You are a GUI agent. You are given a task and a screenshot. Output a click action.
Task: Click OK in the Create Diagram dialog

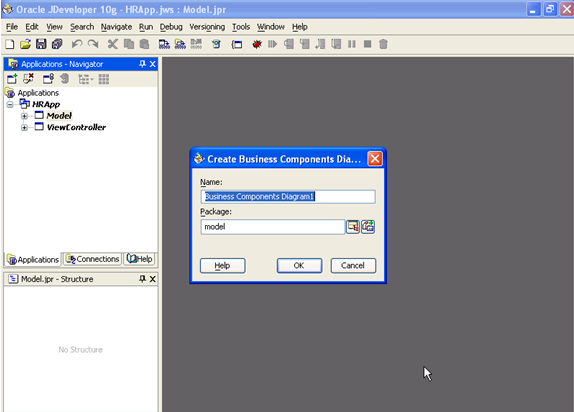(299, 266)
